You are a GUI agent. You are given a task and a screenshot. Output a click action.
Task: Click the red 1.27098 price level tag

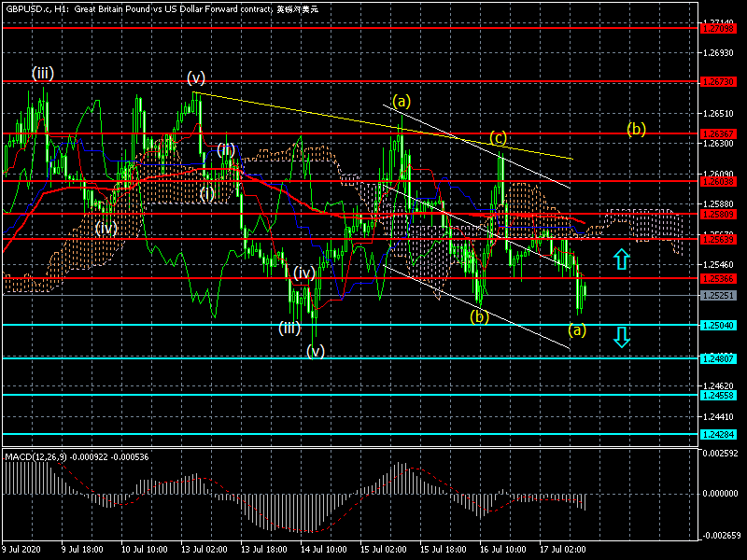point(718,28)
